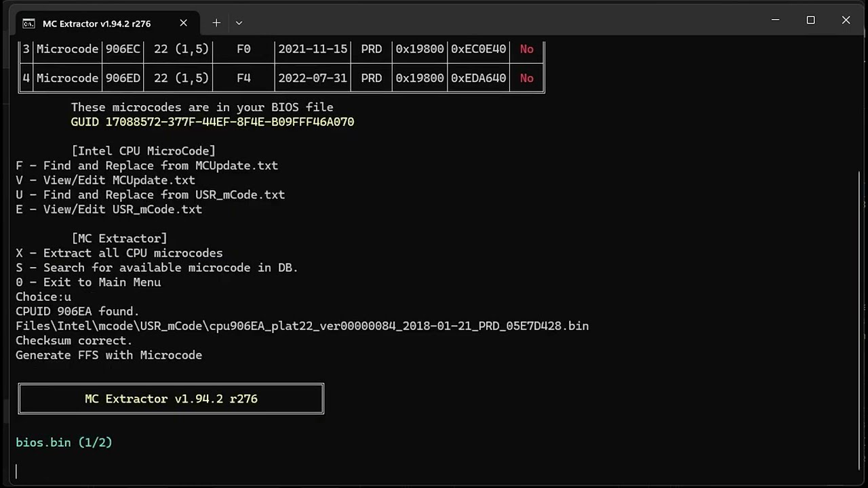This screenshot has width=868, height=488.
Task: Click the boxed MC Extractor v1.94.2 r276 banner
Action: click(171, 399)
